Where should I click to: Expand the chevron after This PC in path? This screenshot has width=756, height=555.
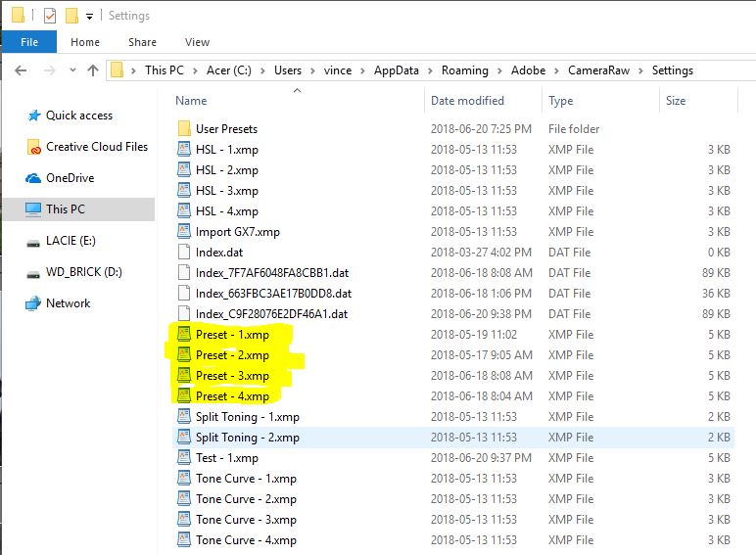(195, 70)
